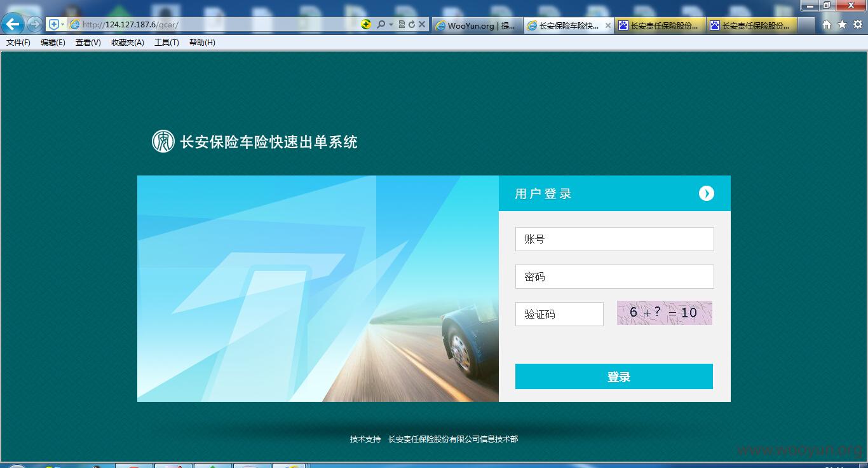Viewport: 868px width, 468px height.
Task: Switch to the first 长安责任保险股份... tab
Action: [x=660, y=25]
